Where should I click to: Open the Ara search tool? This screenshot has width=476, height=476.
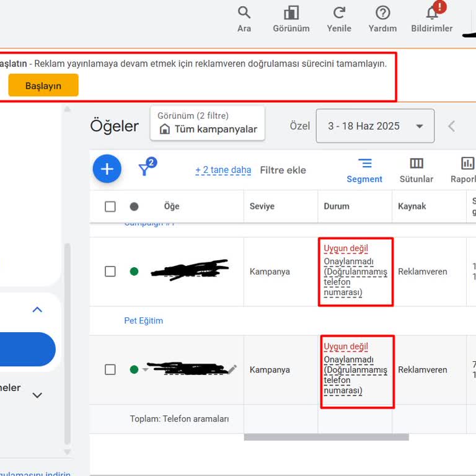(244, 19)
